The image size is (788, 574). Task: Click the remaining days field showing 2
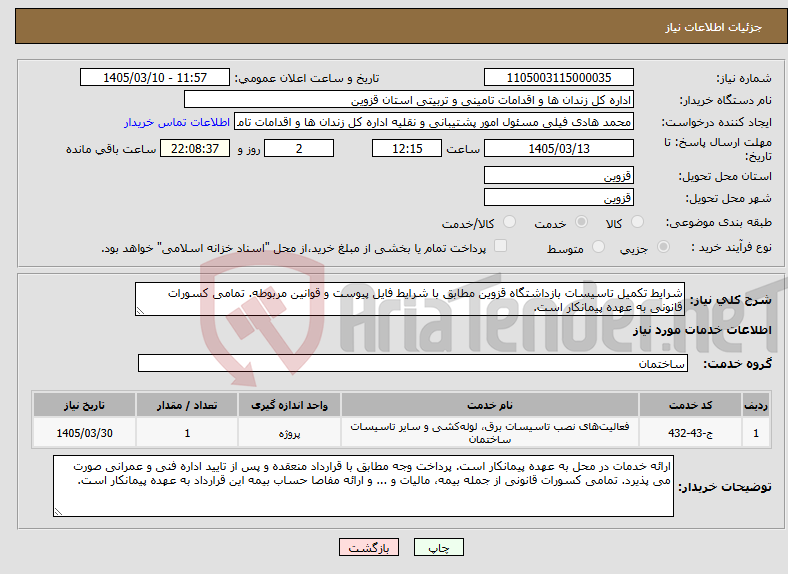pos(299,148)
